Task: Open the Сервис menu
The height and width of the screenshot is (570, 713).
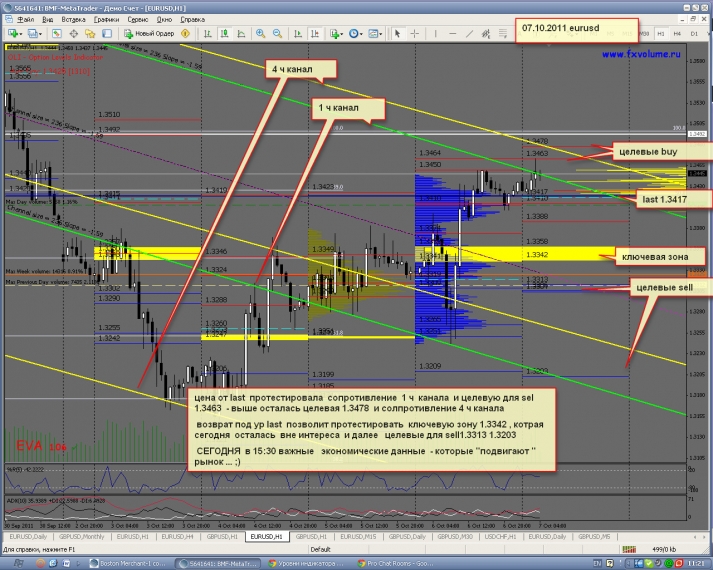Action: (x=138, y=20)
